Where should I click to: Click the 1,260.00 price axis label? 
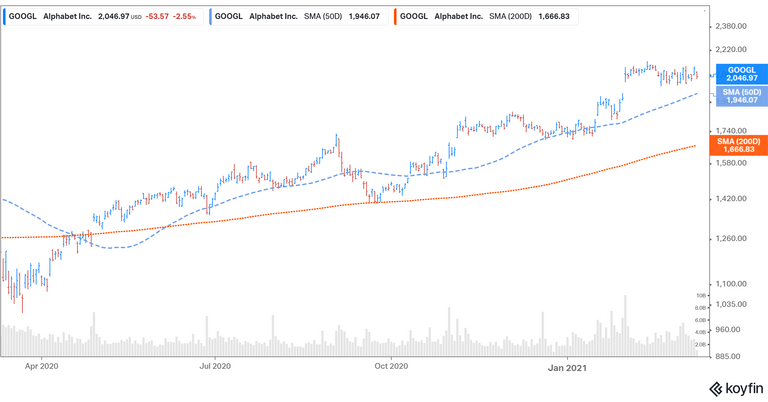(x=733, y=239)
